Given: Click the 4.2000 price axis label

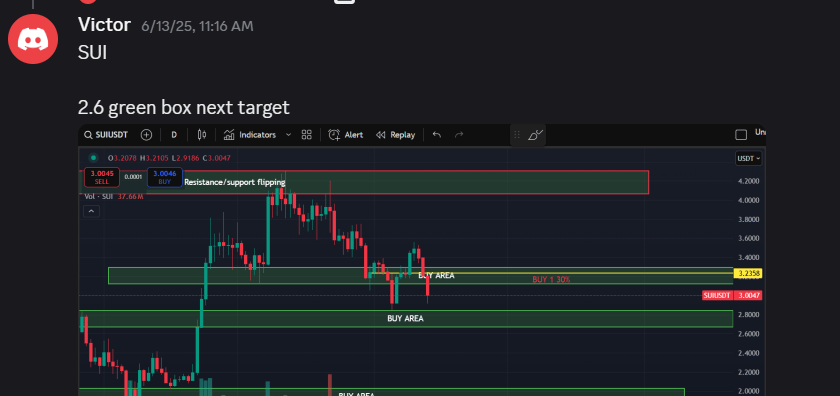Looking at the screenshot, I should (x=748, y=181).
